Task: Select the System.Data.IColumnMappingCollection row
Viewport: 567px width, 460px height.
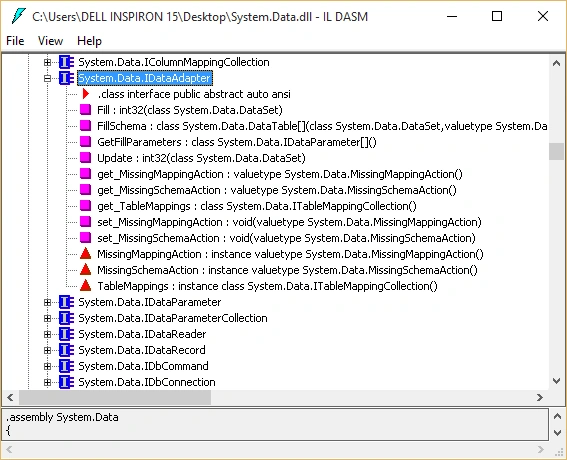Action: coord(174,62)
